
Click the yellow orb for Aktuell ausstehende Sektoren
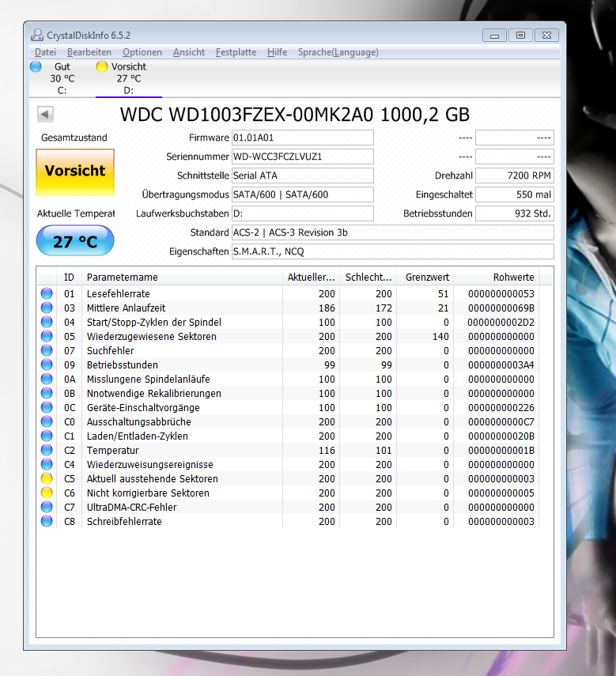[x=47, y=478]
